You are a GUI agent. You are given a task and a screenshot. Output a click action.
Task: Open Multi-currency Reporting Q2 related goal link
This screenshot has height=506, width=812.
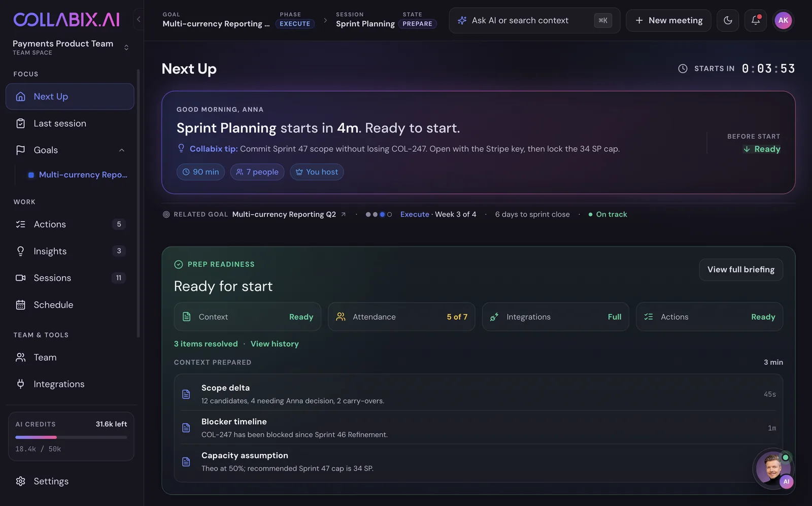[284, 215]
